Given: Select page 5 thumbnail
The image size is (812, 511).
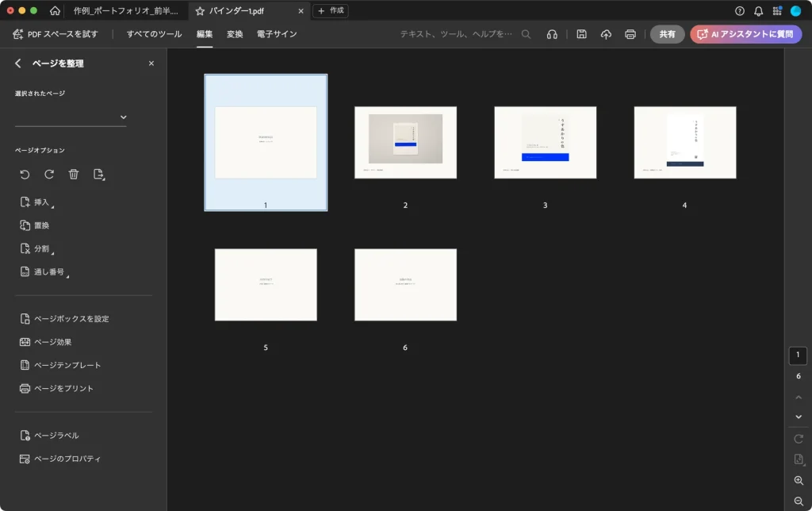Looking at the screenshot, I should tap(266, 285).
